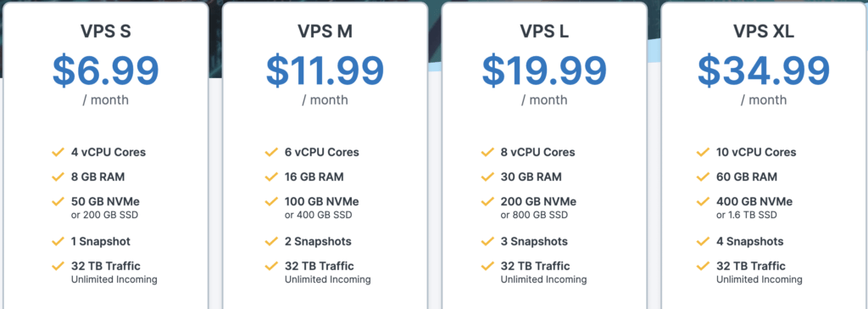Click the checkmark next to 10 vCPU Cores
The height and width of the screenshot is (309, 868).
pyautogui.click(x=703, y=152)
